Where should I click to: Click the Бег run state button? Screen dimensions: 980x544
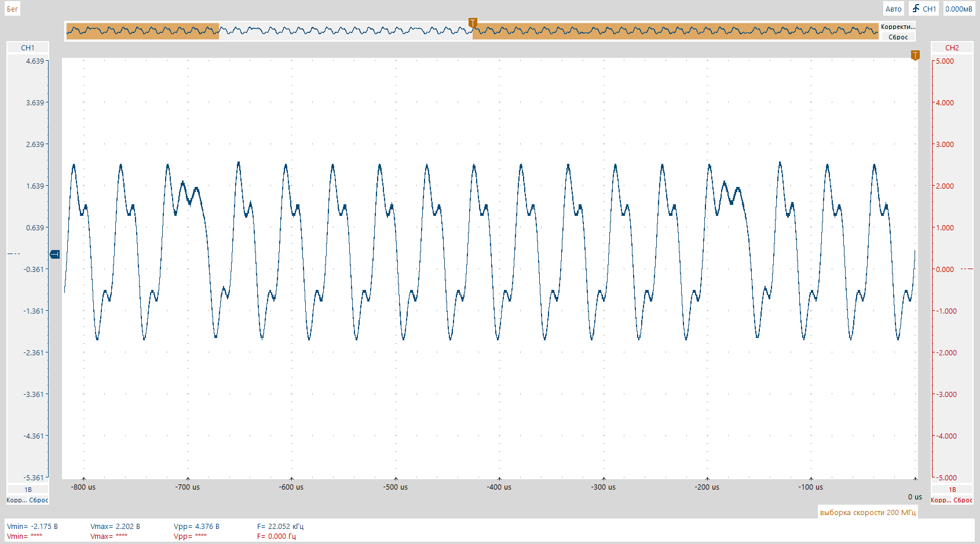[12, 9]
